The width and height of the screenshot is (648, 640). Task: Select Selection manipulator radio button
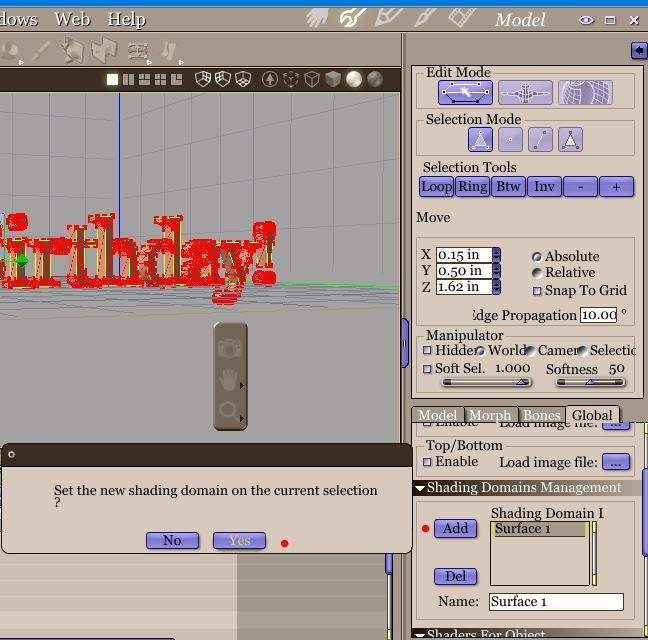pos(582,351)
